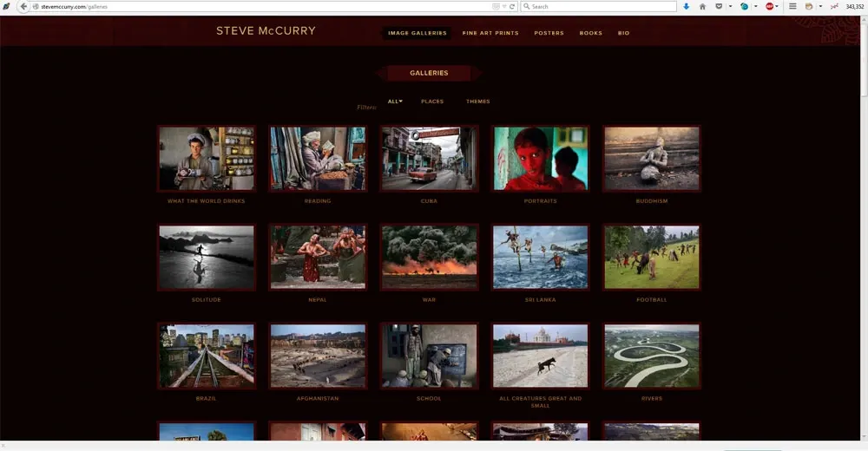Open the Buddhism gallery title link
Image resolution: width=868 pixels, height=451 pixels.
click(x=652, y=201)
